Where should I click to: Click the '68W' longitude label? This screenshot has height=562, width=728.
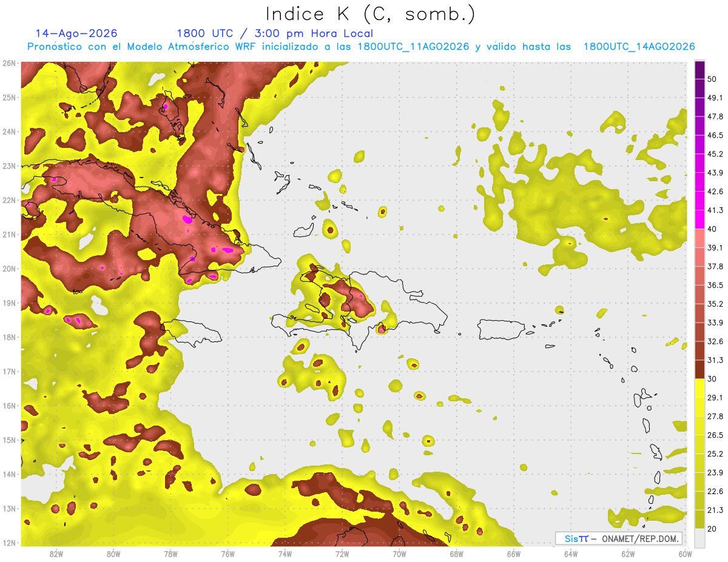[456, 554]
